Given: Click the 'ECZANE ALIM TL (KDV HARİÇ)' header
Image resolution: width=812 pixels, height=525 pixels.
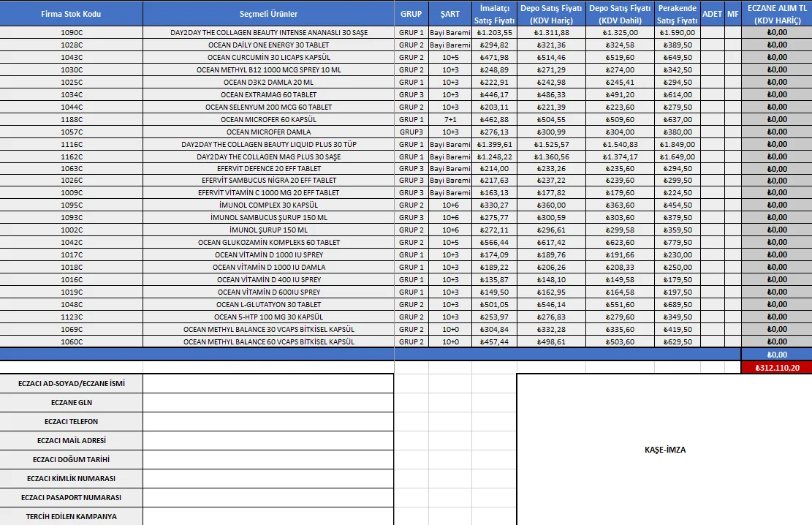Looking at the screenshot, I should click(x=777, y=13).
